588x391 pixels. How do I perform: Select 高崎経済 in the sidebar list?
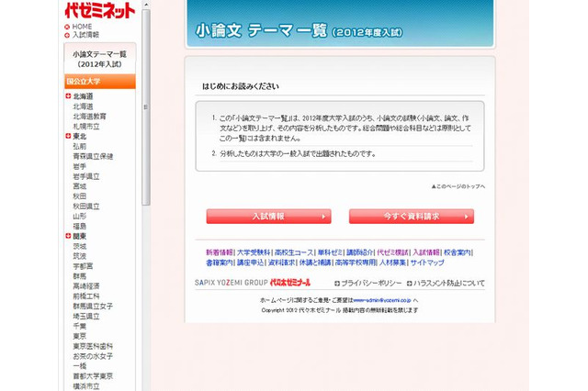tap(86, 286)
